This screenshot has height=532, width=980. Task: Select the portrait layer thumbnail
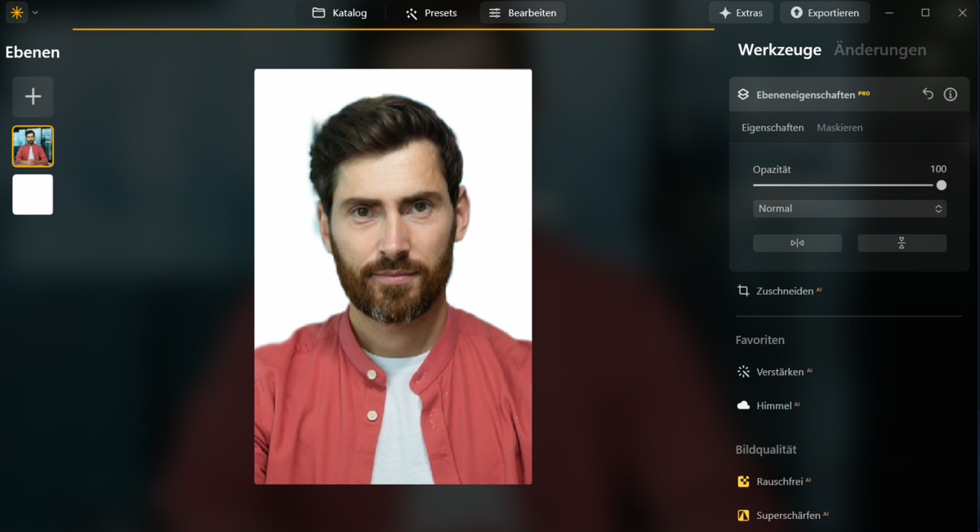[x=33, y=145]
